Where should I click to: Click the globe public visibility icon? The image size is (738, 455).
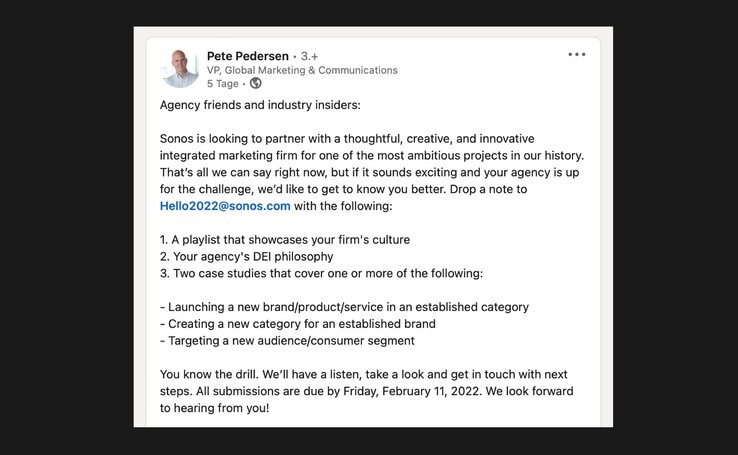[256, 84]
